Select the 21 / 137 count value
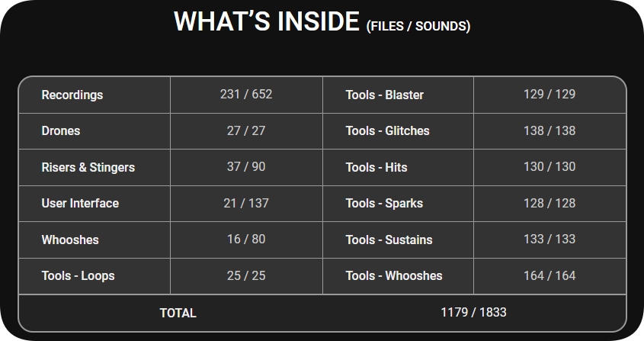This screenshot has width=644, height=341. click(x=246, y=203)
